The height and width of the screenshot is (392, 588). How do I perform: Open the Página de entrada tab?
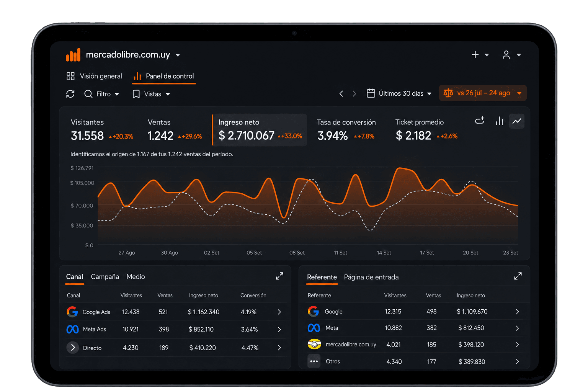point(371,277)
